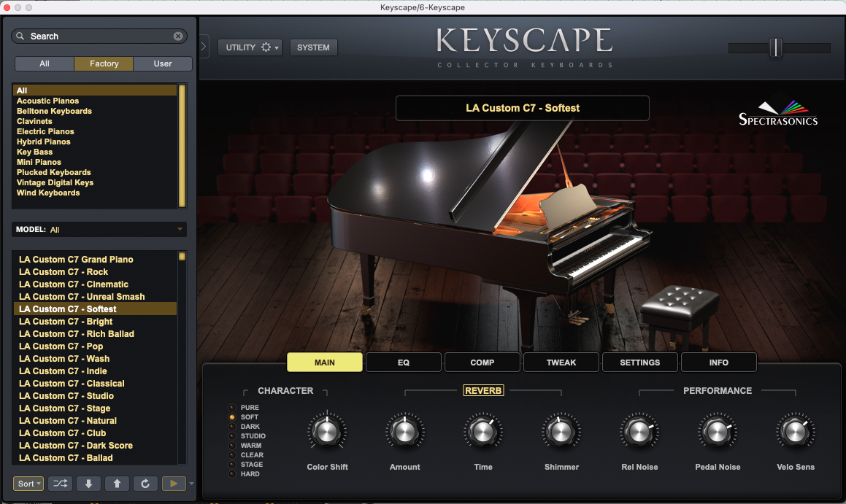
Task: Click the magnifying glass search icon
Action: click(20, 36)
